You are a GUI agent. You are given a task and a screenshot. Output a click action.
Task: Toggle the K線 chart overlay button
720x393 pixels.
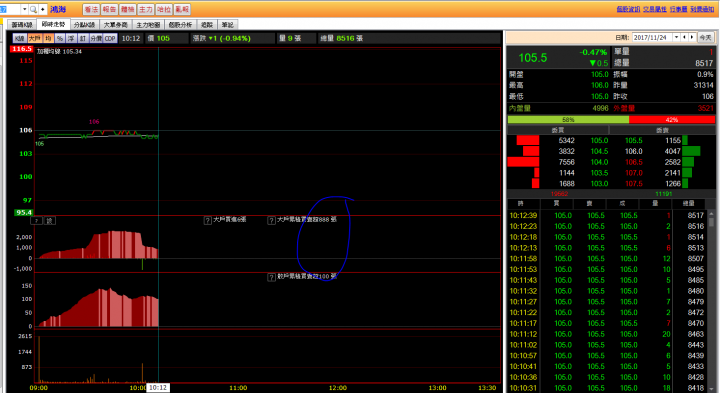pos(19,39)
